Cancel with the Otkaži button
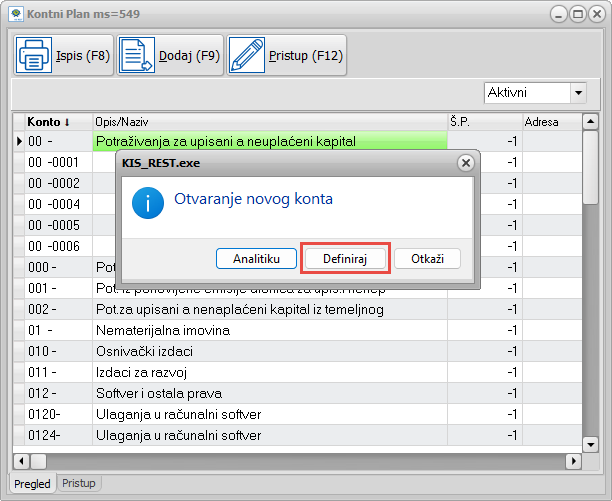Viewport: 612px width, 501px height. click(427, 258)
